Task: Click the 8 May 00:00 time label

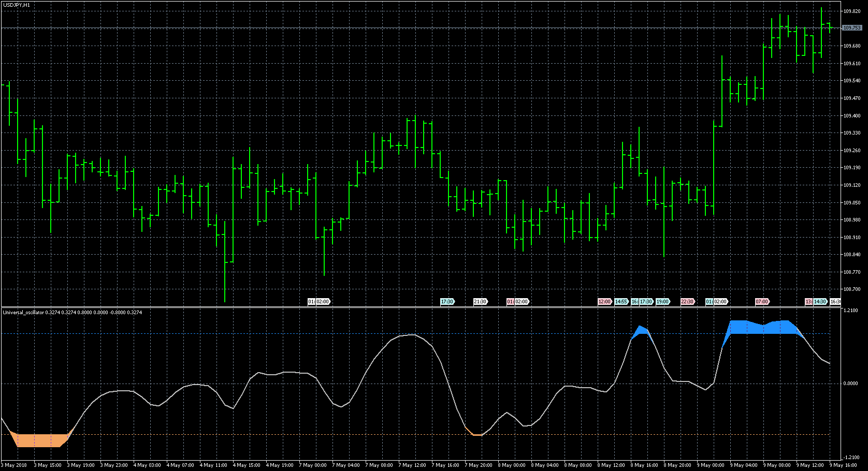Action: pos(512,465)
